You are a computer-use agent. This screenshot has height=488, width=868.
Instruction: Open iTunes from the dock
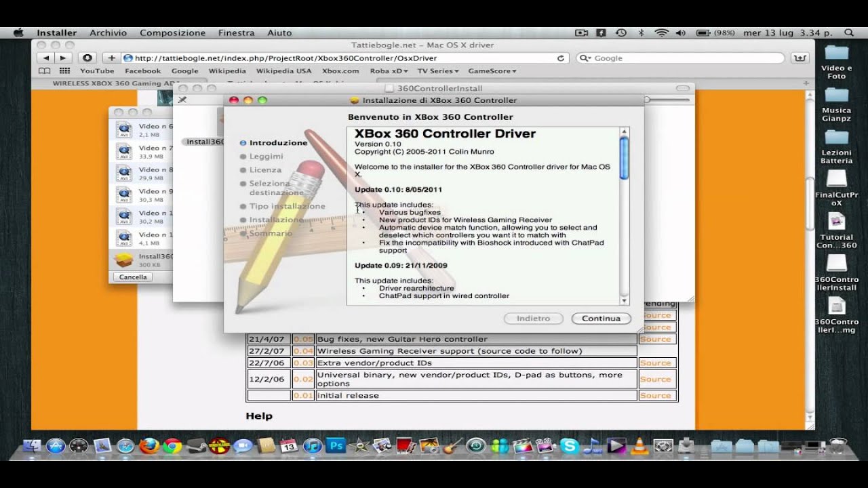[x=313, y=445]
